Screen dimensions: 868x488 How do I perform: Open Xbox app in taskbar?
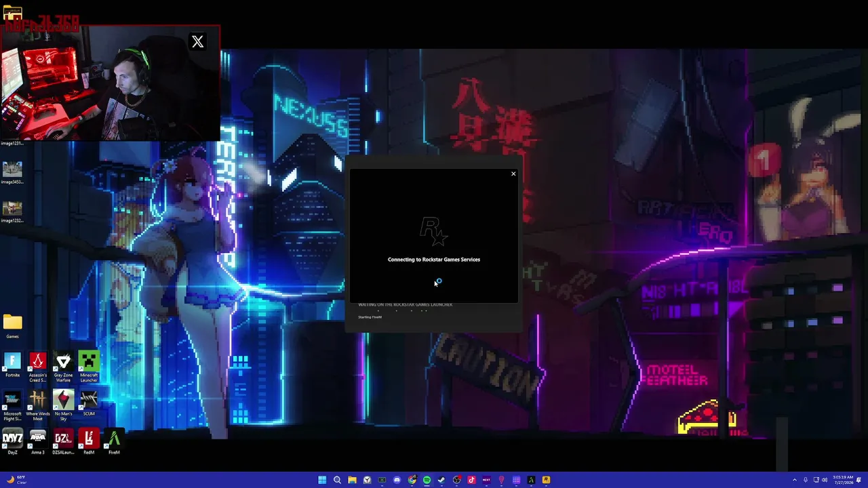tap(382, 480)
